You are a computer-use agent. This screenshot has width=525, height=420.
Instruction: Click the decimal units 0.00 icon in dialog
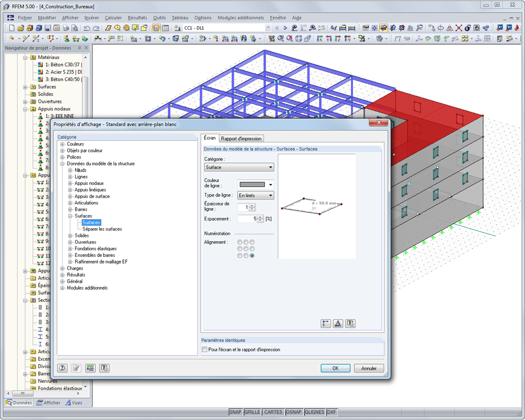click(90, 368)
